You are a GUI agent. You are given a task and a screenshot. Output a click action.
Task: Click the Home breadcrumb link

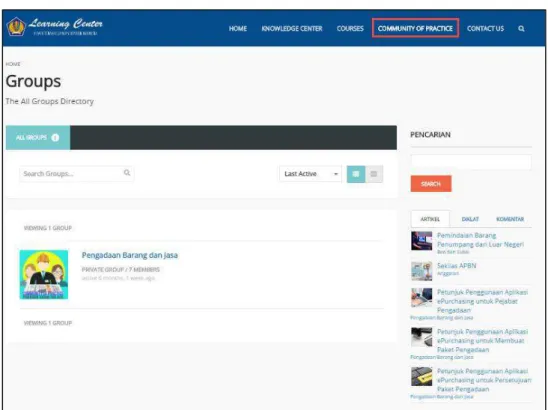coord(13,64)
